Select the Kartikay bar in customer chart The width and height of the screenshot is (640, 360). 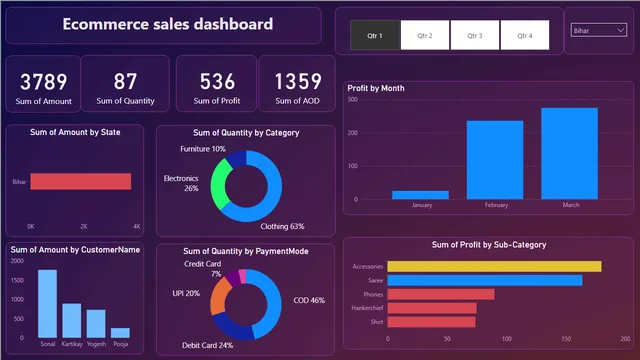72,321
